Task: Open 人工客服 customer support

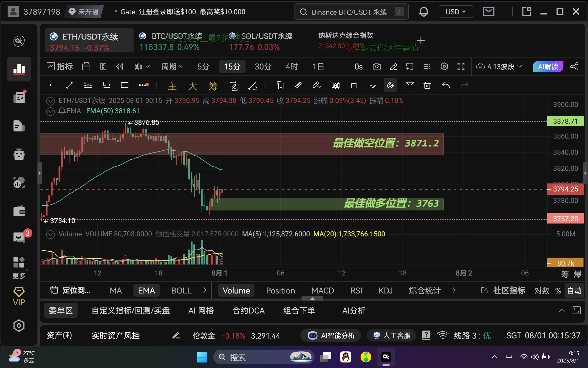Action: click(392, 336)
